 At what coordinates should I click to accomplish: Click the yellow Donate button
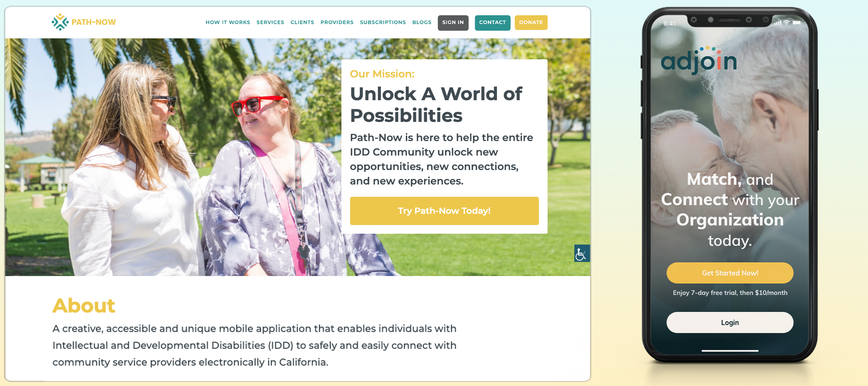531,22
